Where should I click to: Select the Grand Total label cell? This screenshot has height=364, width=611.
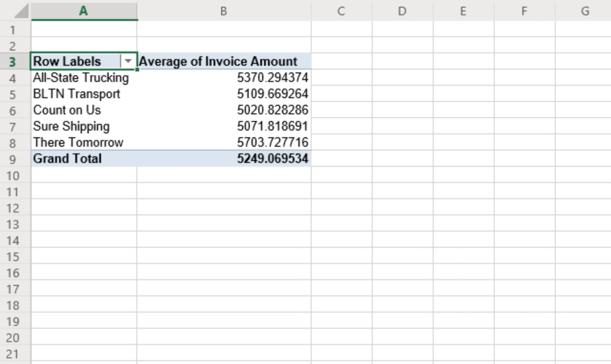pos(84,159)
